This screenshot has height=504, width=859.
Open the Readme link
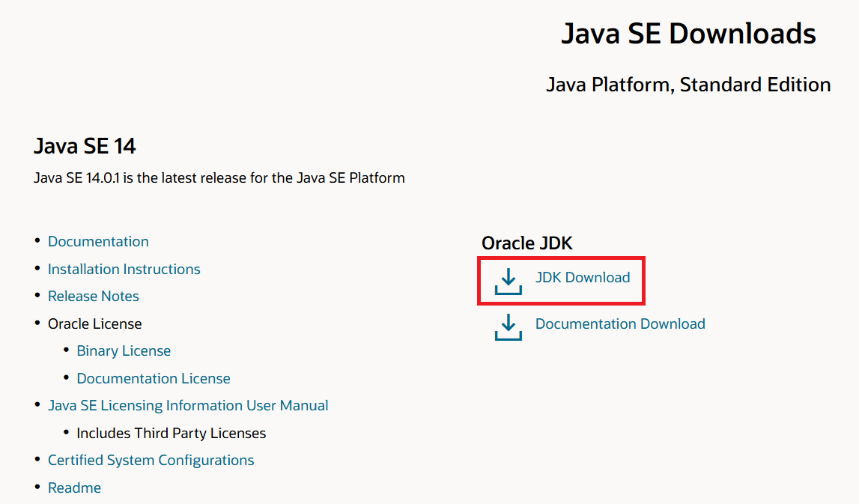[74, 488]
